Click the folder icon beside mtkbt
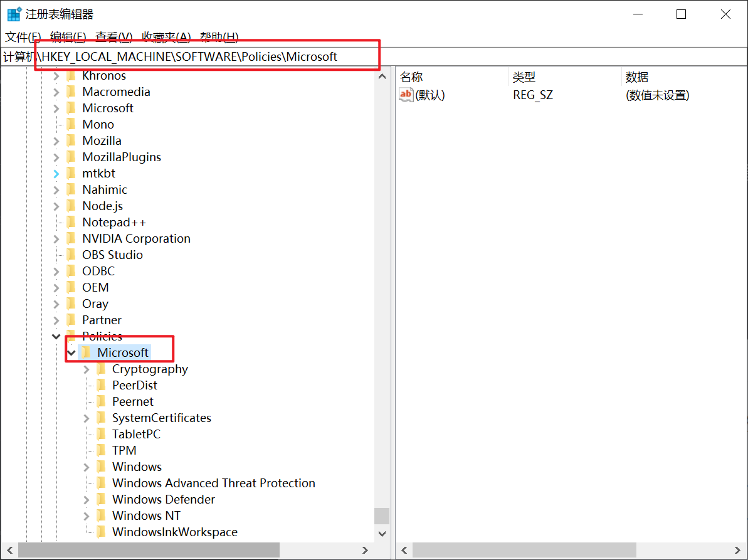Screen dimensions: 748x560 tap(71, 173)
